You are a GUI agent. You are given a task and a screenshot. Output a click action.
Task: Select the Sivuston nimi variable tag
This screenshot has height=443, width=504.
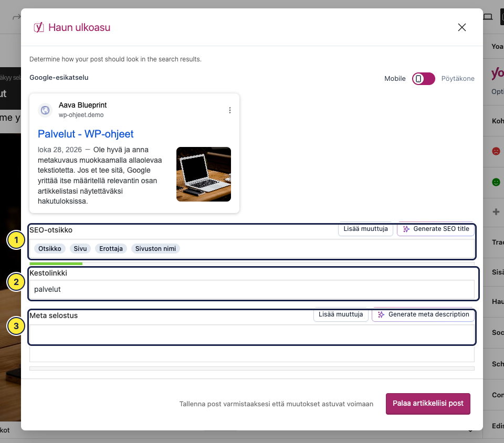[x=155, y=249]
